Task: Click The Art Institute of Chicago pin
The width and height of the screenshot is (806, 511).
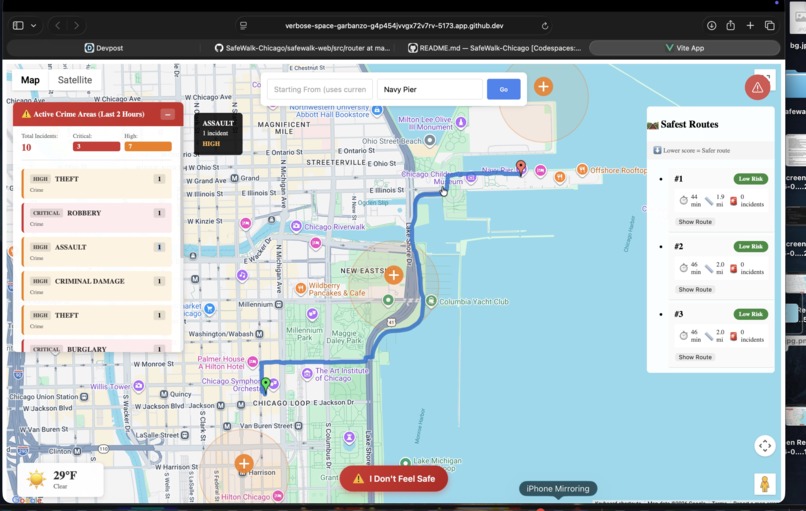Action: tap(307, 374)
